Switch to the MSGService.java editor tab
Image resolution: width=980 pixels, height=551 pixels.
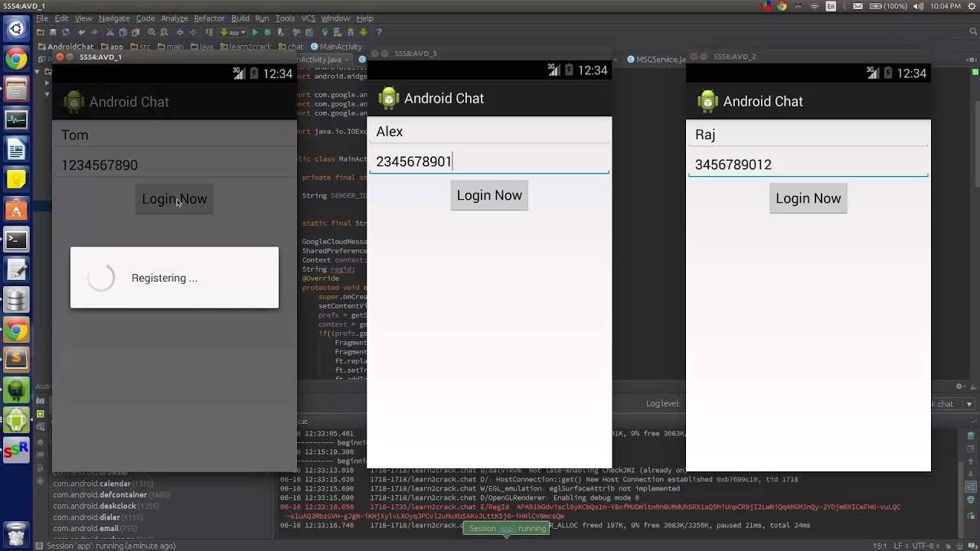point(656,59)
